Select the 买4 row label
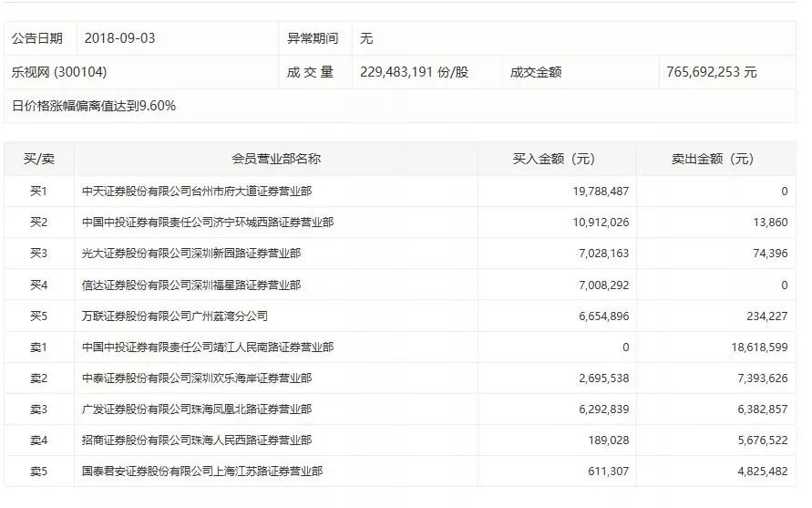 click(39, 285)
